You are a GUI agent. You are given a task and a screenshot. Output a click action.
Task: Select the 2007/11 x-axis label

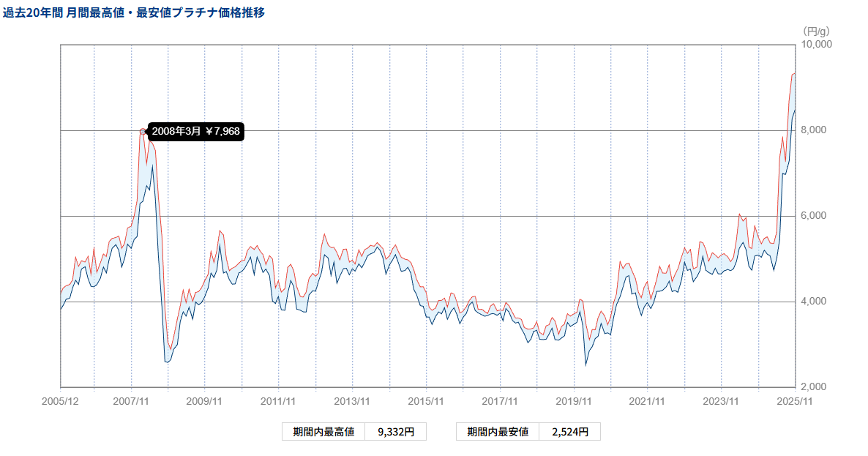tap(131, 401)
